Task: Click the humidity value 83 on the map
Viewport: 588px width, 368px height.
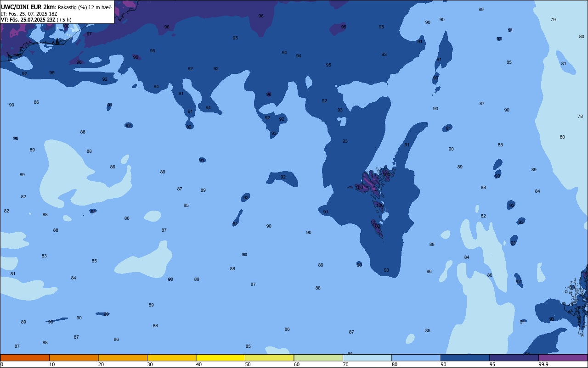Action: coord(44,256)
